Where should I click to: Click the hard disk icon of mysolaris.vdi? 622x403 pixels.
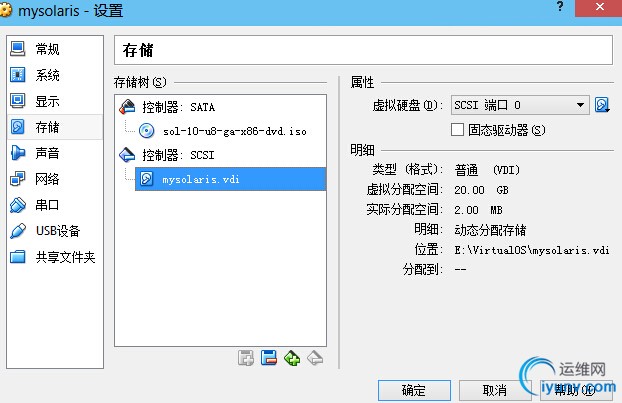[147, 179]
